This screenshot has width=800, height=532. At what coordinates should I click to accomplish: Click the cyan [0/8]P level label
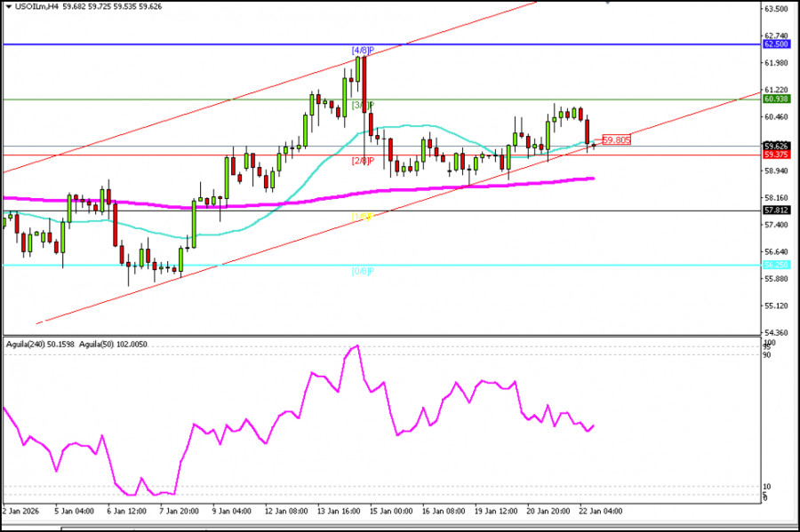pos(363,271)
